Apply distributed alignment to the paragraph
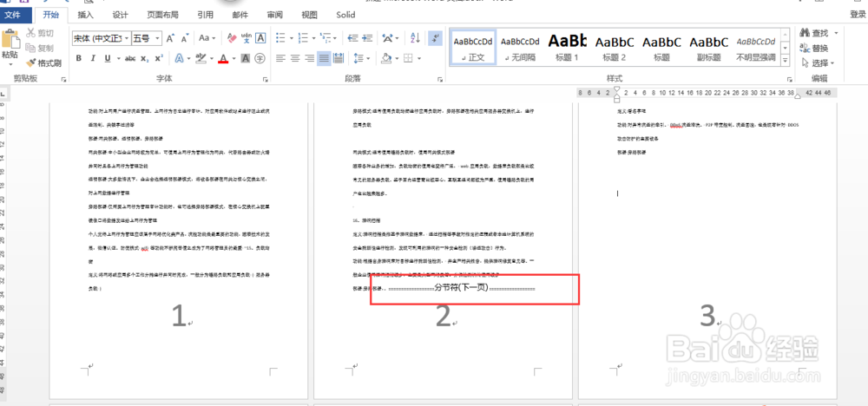 point(339,58)
